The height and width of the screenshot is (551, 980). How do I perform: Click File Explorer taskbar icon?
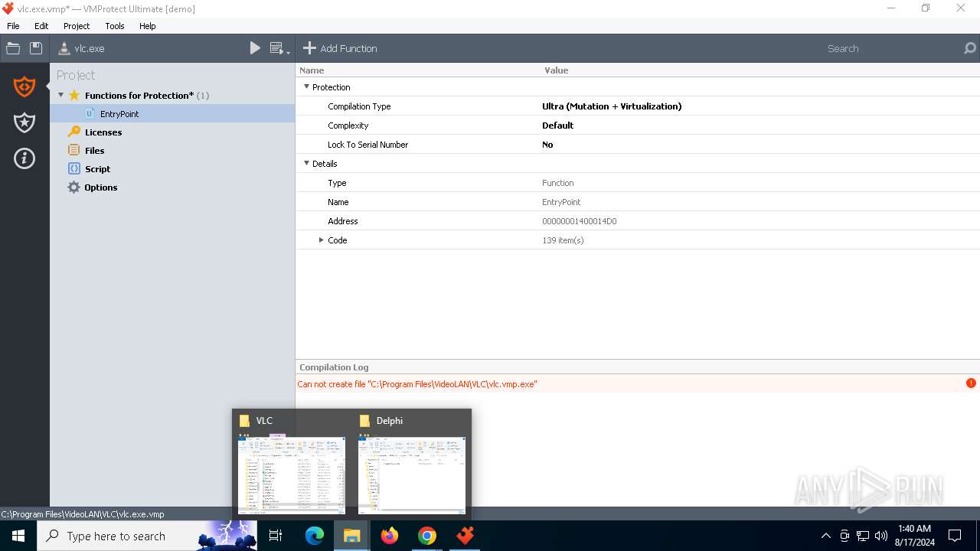[x=352, y=536]
